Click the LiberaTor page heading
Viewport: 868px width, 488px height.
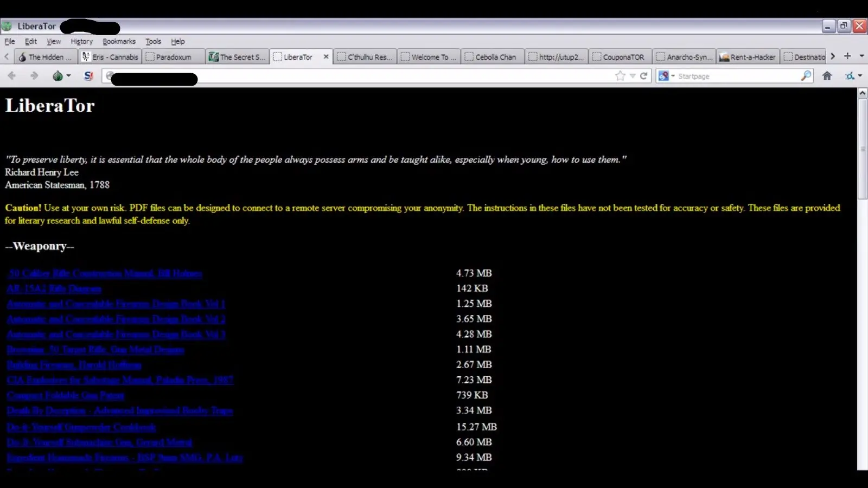coord(50,105)
